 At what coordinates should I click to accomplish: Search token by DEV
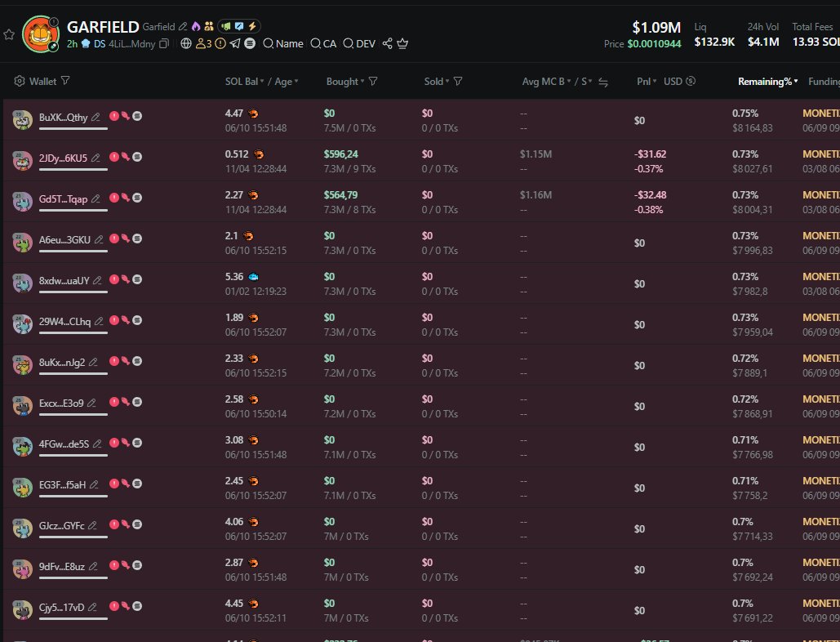359,43
